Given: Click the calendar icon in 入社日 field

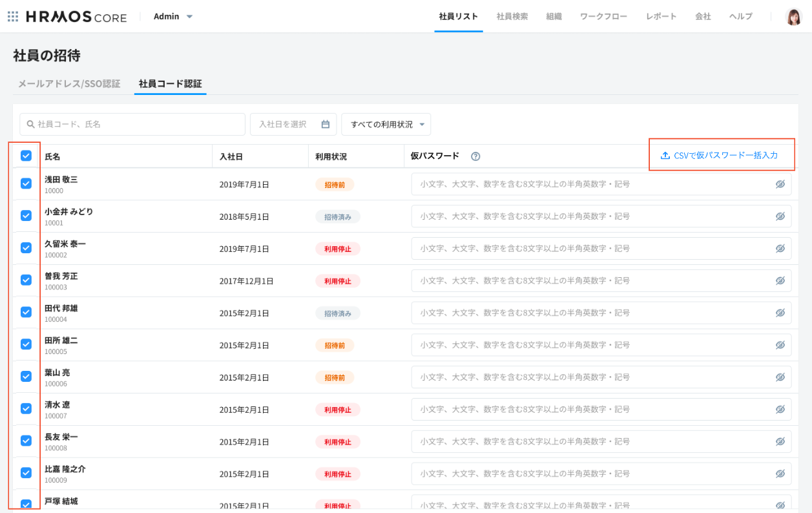Looking at the screenshot, I should point(326,124).
